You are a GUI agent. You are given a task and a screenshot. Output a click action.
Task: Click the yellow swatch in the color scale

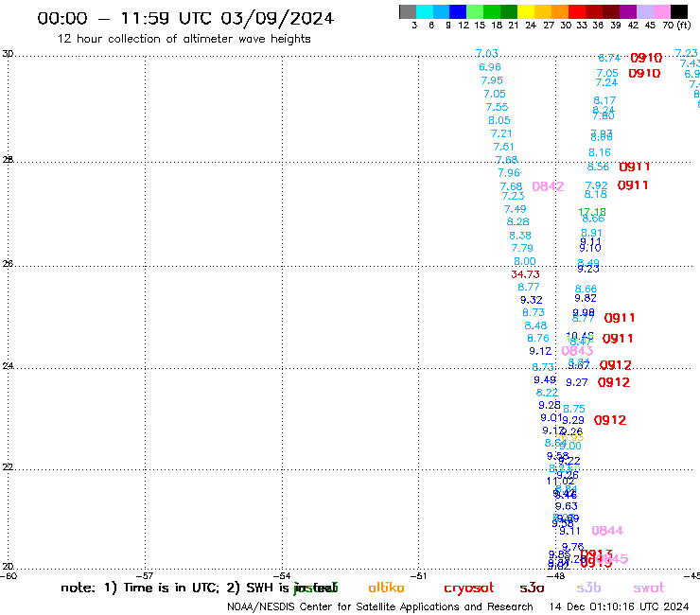(x=526, y=11)
